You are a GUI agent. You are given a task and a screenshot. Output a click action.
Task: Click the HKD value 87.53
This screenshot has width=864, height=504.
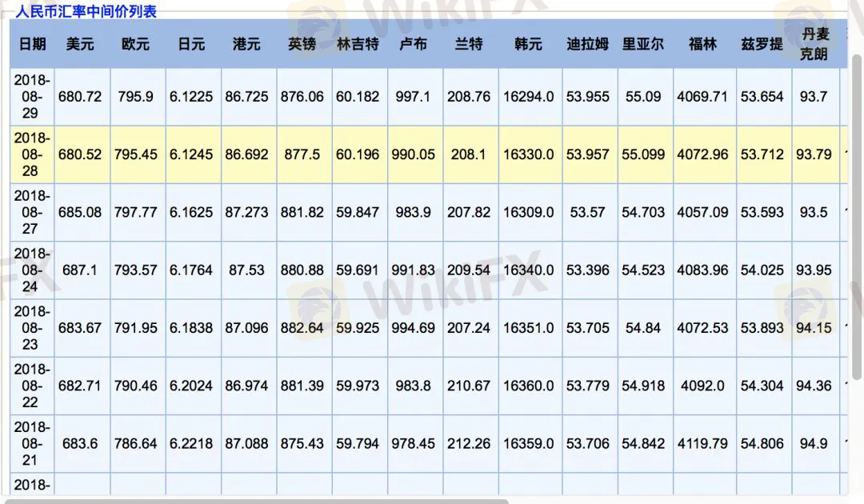pos(246,270)
